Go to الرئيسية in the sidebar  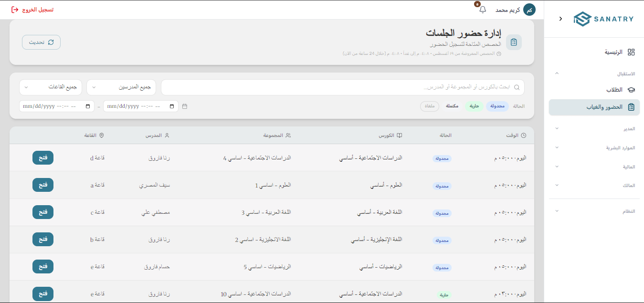[x=594, y=52]
